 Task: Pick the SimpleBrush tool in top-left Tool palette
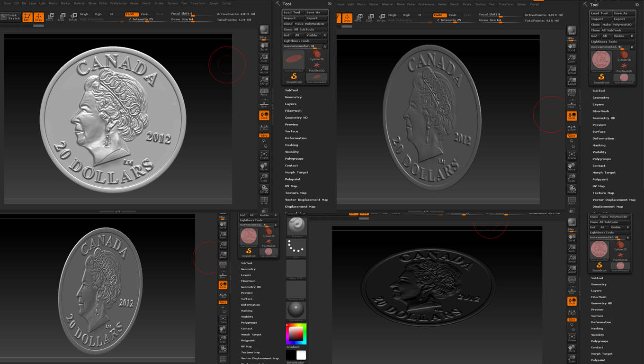coord(294,78)
